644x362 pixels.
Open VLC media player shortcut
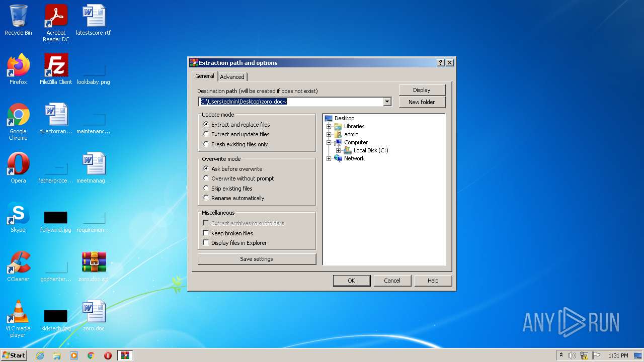18,319
